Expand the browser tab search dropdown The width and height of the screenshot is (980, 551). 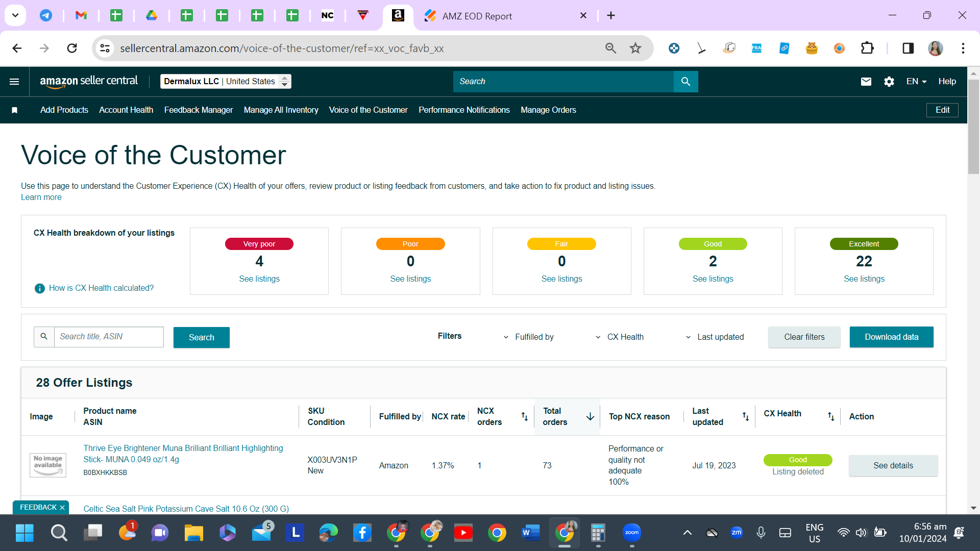coord(15,15)
